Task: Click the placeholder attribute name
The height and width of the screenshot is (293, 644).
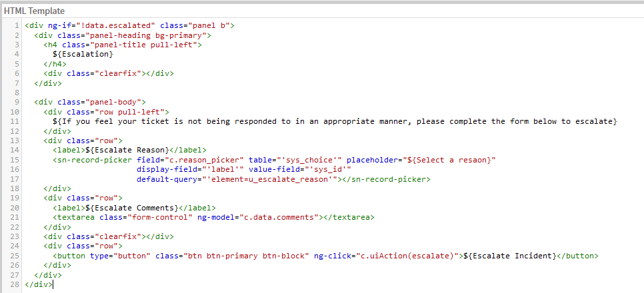Action: click(x=371, y=160)
